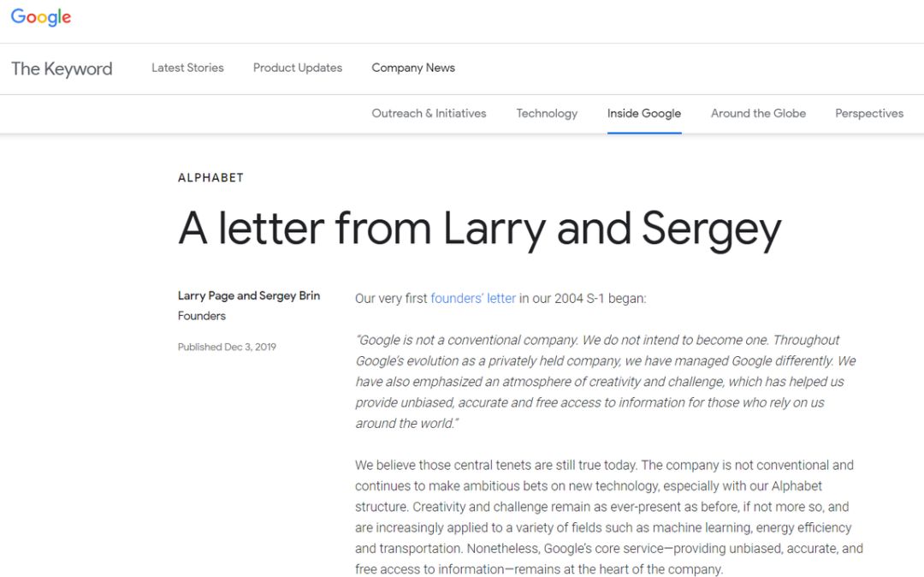Select the Inside Google tab

(644, 113)
